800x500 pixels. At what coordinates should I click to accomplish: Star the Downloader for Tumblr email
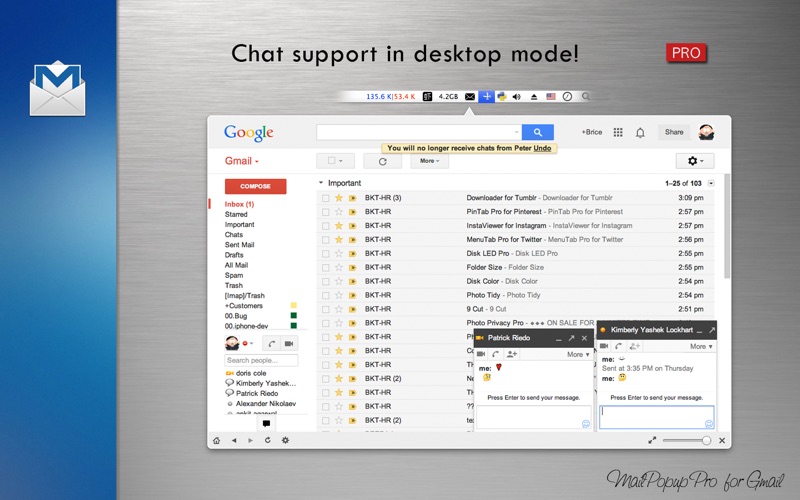[x=338, y=197]
